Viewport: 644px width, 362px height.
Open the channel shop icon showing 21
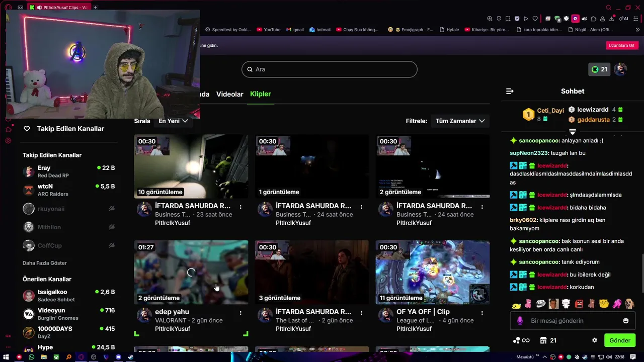pos(547,340)
